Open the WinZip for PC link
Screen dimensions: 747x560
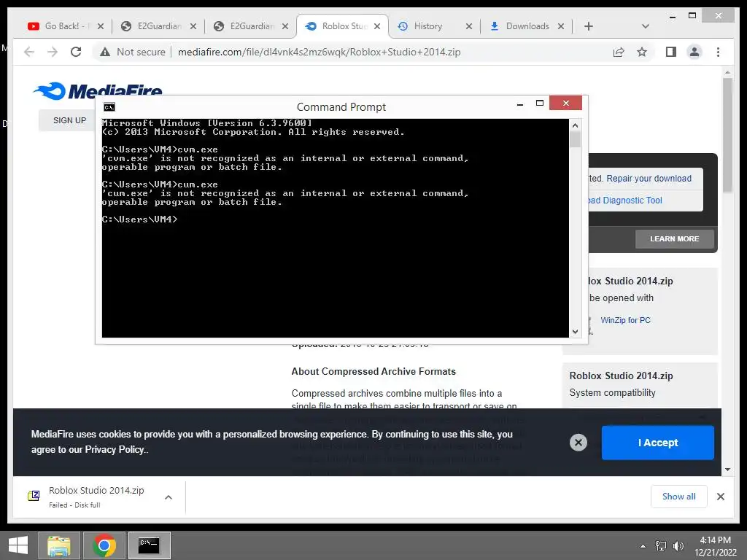[x=625, y=321]
